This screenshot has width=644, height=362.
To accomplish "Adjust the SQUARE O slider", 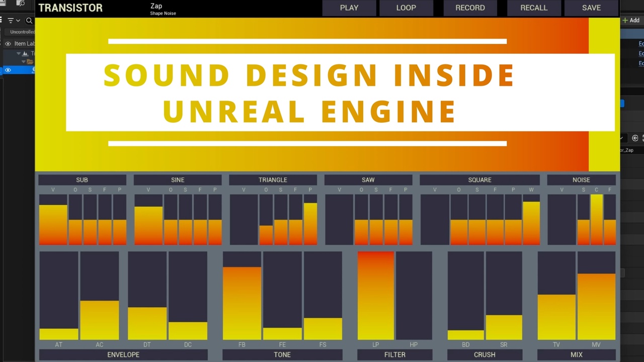I will (459, 220).
